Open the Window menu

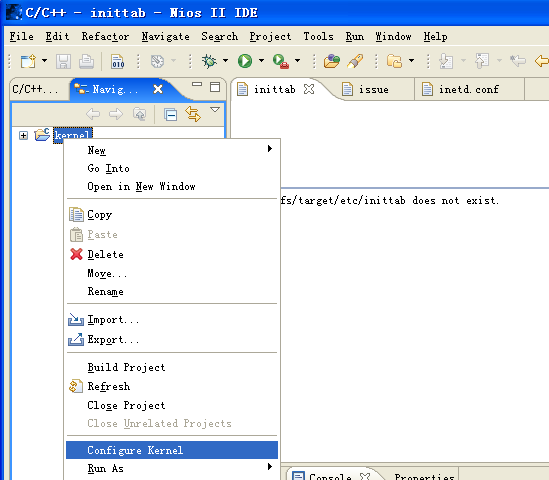pos(393,36)
